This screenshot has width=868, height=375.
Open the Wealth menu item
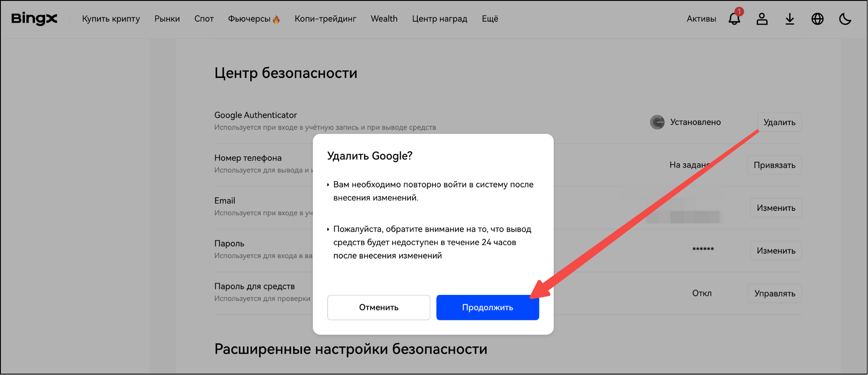coord(384,19)
